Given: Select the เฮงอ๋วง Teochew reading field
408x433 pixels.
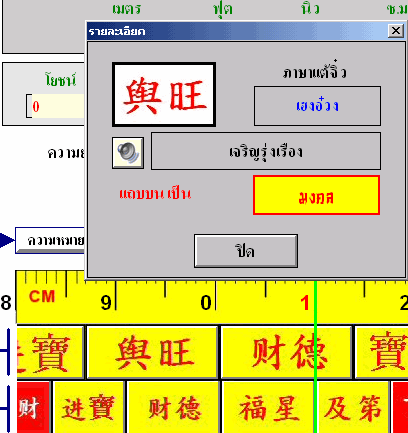Looking at the screenshot, I should pyautogui.click(x=317, y=106).
